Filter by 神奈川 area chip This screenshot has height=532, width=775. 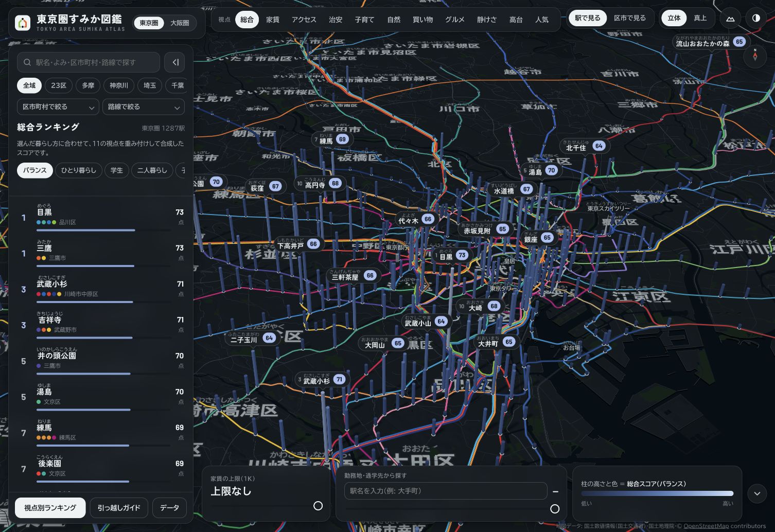[x=119, y=85]
